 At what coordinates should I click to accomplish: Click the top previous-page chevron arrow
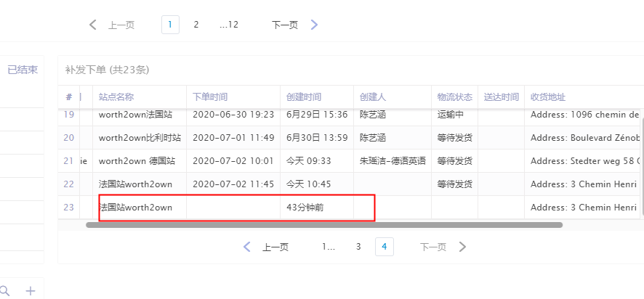coord(92,25)
